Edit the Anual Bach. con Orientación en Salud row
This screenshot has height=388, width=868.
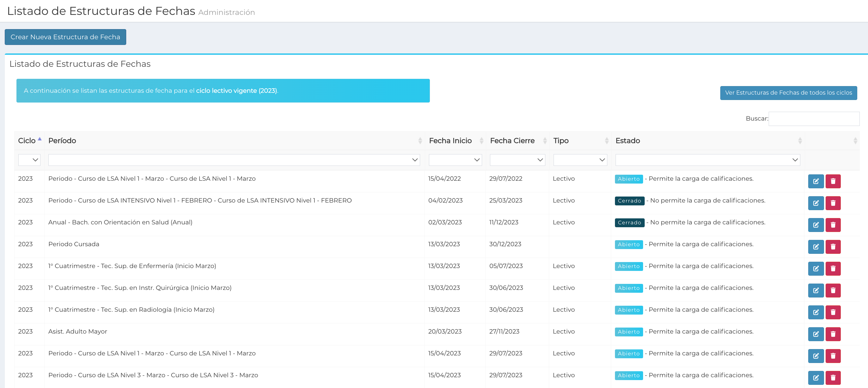pos(815,225)
